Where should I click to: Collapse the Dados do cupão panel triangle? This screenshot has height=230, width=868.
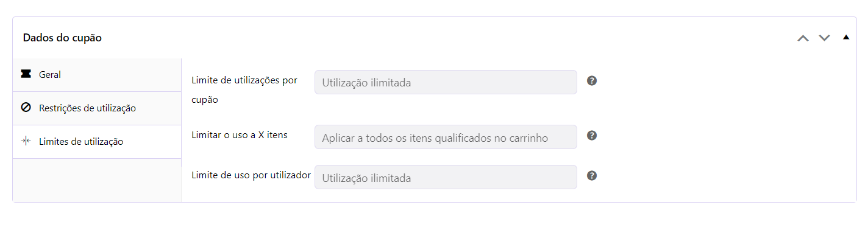click(x=845, y=37)
